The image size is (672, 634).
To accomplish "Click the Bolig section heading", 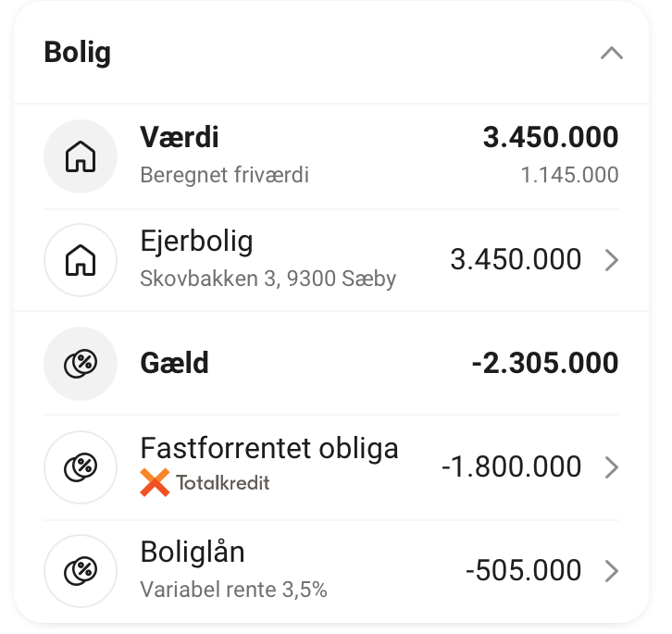I will [x=78, y=52].
